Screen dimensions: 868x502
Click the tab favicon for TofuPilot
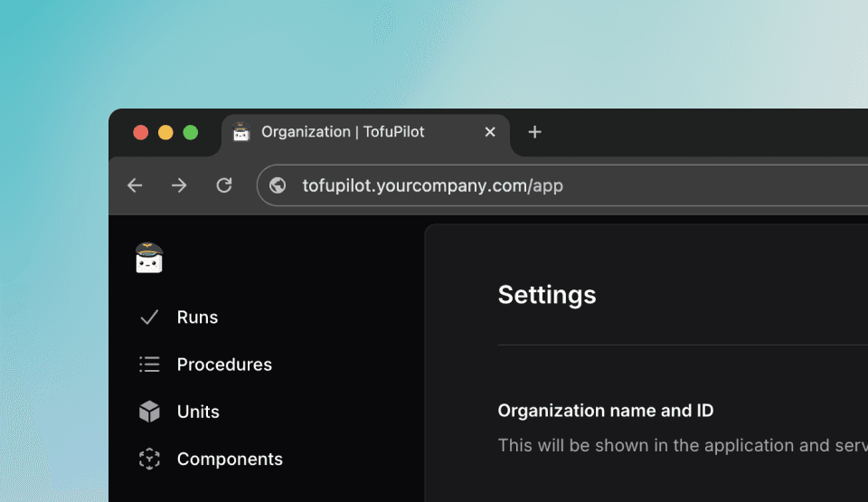pos(241,132)
